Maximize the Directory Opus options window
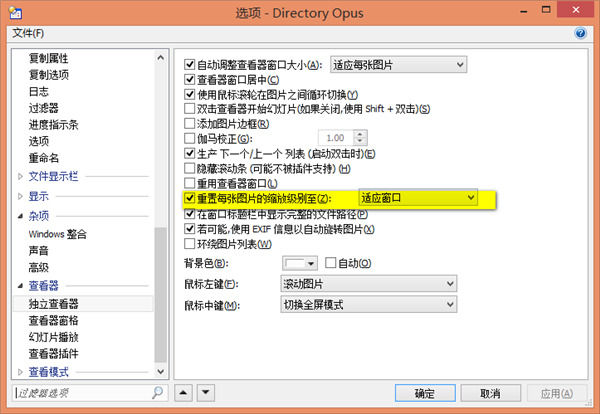 tap(546, 10)
